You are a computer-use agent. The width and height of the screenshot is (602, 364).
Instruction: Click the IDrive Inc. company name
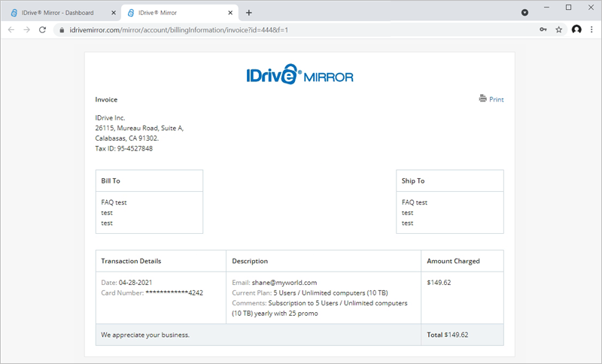click(110, 118)
